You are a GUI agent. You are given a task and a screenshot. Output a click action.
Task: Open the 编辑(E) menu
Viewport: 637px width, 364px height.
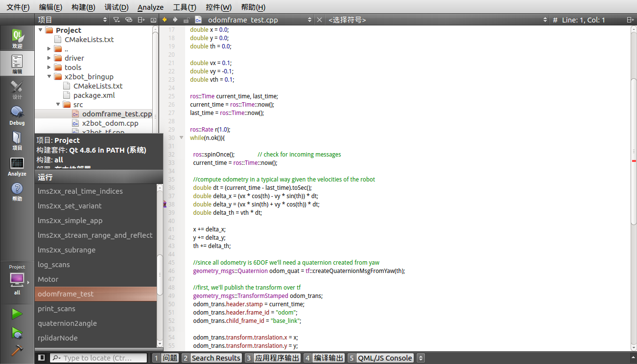pos(50,7)
